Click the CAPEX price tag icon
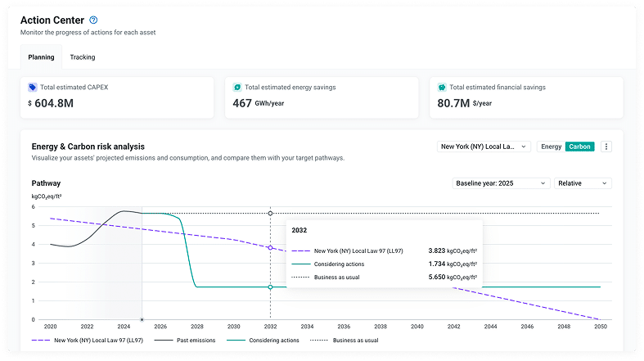 tap(33, 87)
